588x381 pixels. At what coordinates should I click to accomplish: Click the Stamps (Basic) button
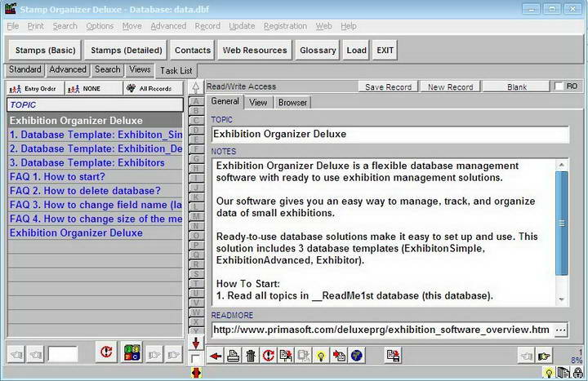46,51
